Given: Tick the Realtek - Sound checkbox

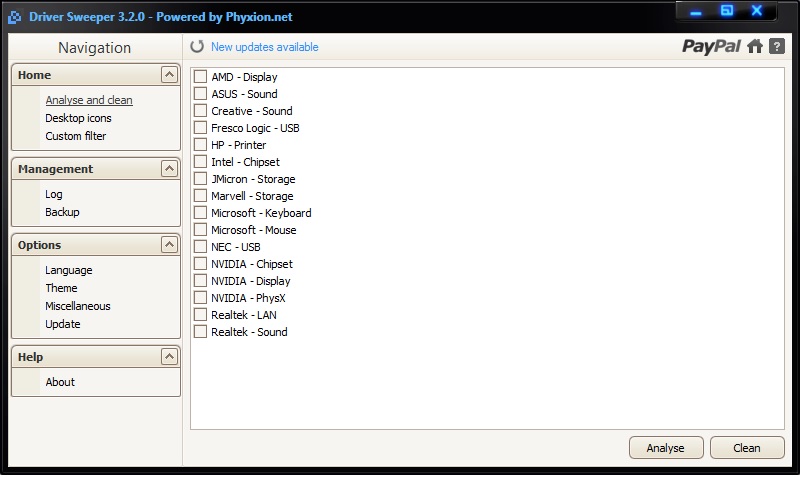Looking at the screenshot, I should [x=200, y=332].
